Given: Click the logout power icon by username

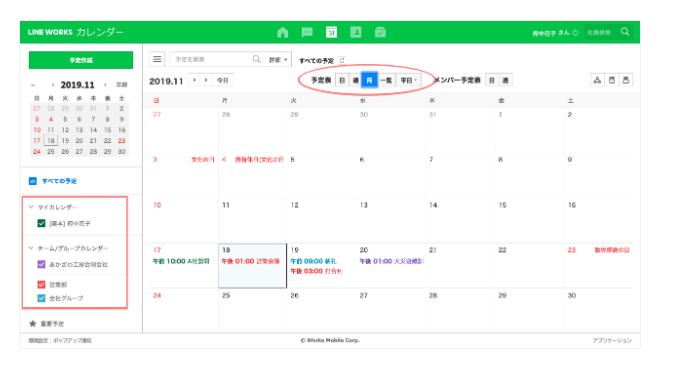Looking at the screenshot, I should pos(576,33).
